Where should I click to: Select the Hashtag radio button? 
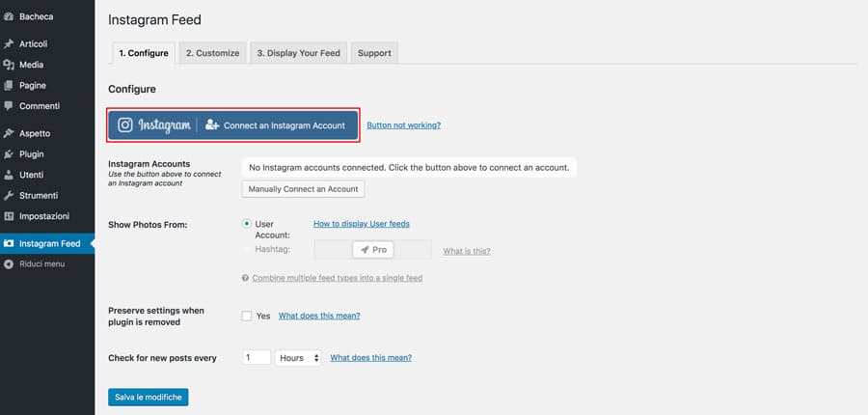point(247,249)
